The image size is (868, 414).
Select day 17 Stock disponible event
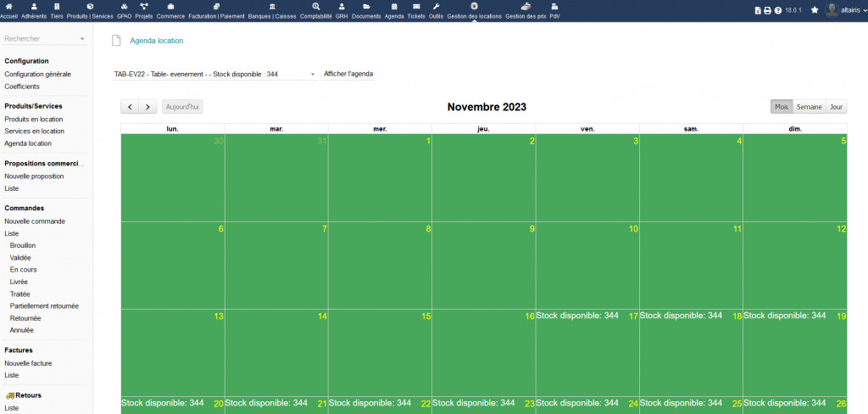coord(577,316)
